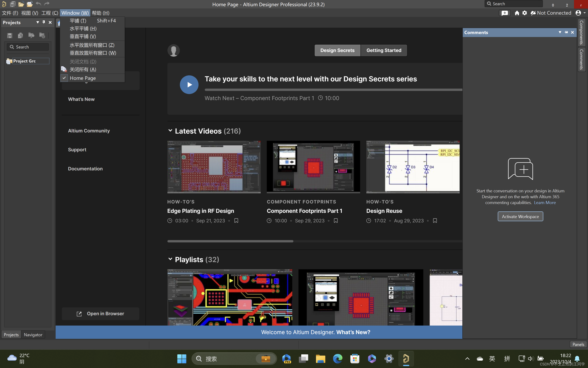The width and height of the screenshot is (588, 368).
Task: Choose 水平平铺 (H) in the Window menu
Action: tap(93, 28)
